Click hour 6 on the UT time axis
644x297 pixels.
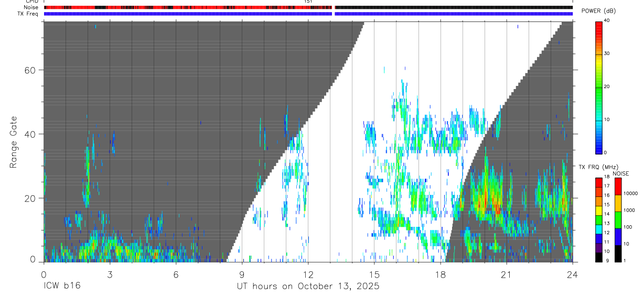point(176,274)
